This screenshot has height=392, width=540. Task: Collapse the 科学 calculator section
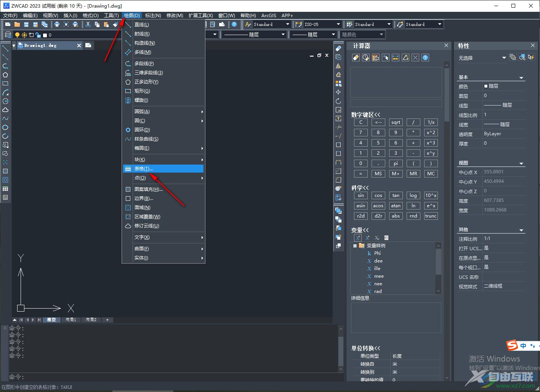click(360, 188)
